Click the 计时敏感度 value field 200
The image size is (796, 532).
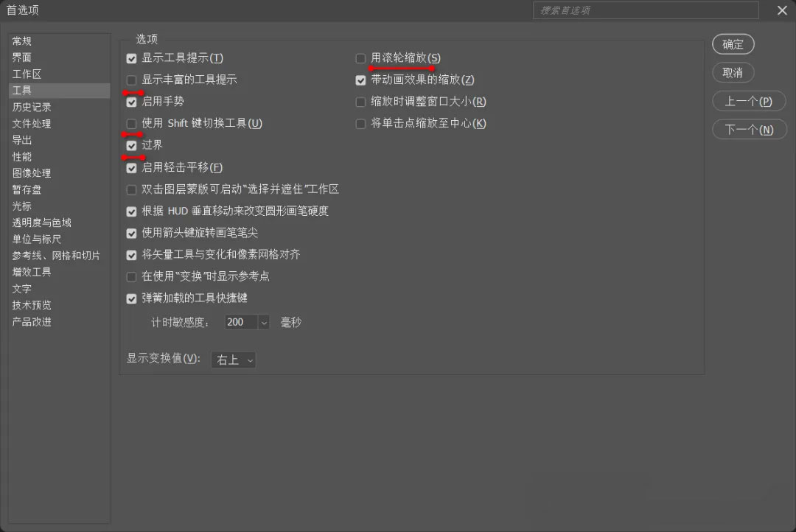pyautogui.click(x=241, y=322)
